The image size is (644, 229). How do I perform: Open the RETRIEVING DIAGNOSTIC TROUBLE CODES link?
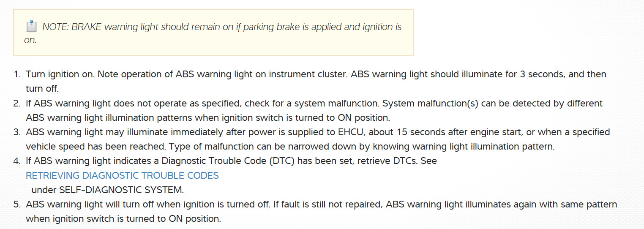122,175
